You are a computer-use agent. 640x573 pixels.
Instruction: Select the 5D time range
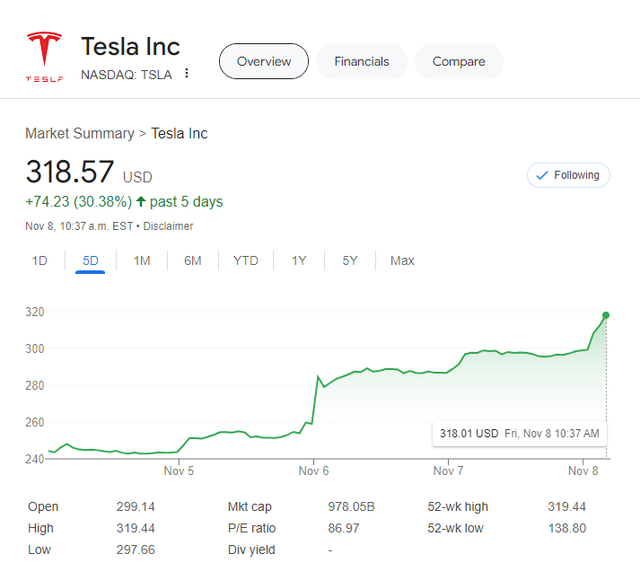90,261
